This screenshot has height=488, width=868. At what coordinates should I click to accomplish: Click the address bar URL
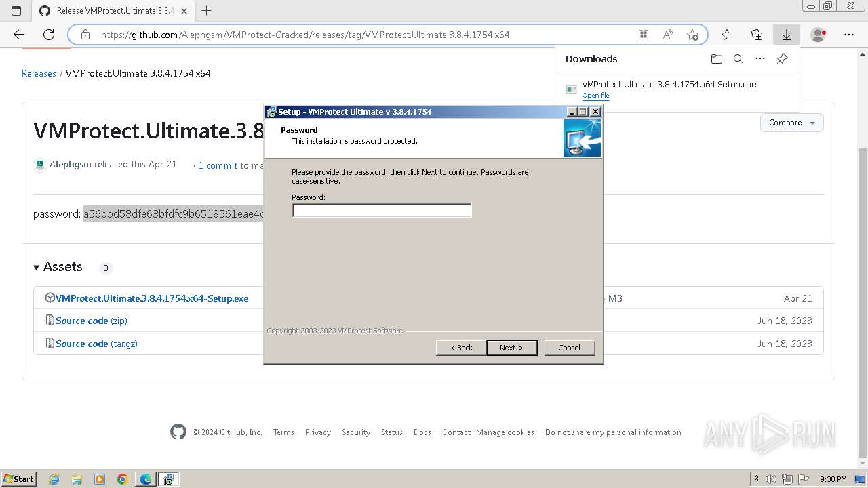tap(305, 35)
